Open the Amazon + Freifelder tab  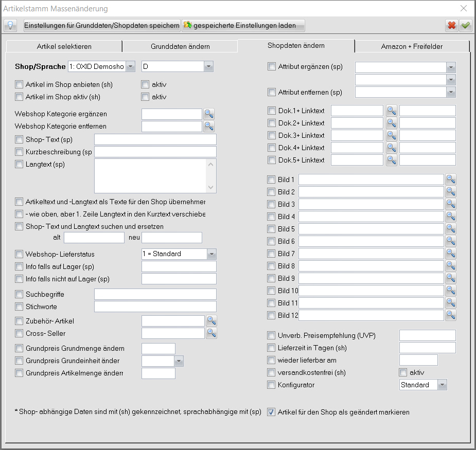click(412, 46)
